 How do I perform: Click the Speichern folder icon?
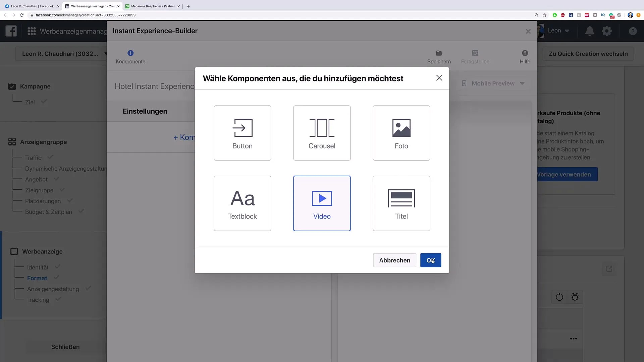click(x=439, y=53)
